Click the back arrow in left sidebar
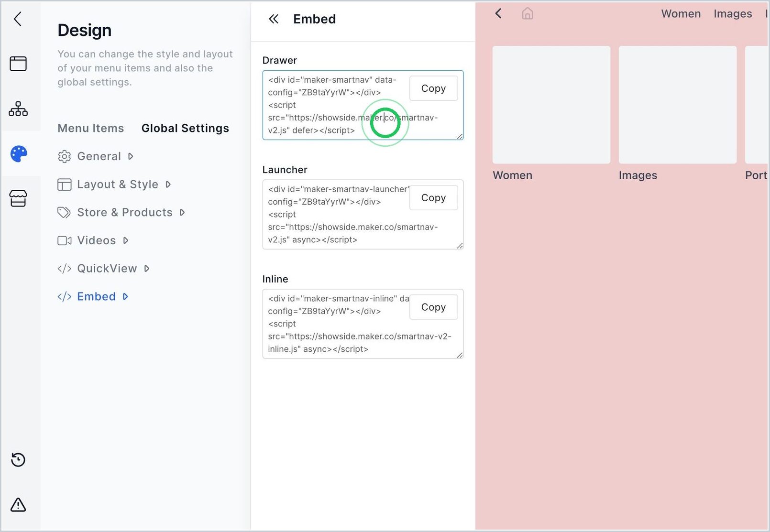The image size is (770, 532). pos(18,19)
